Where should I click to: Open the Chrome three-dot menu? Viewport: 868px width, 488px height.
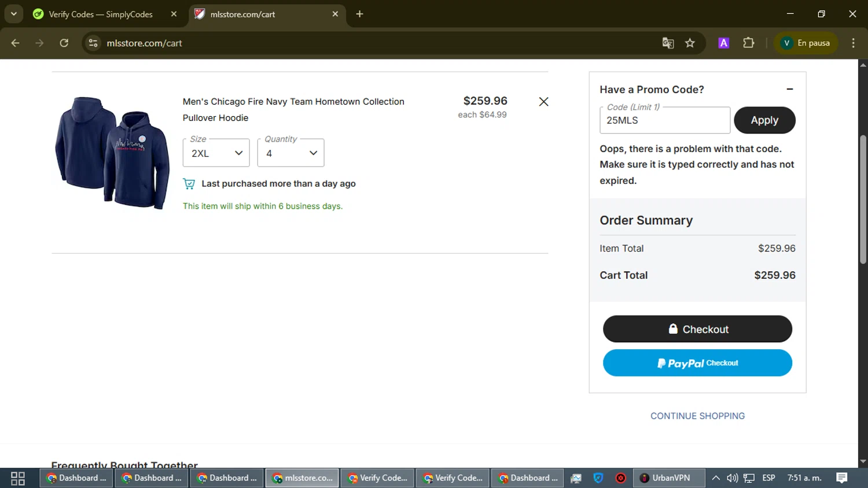853,43
